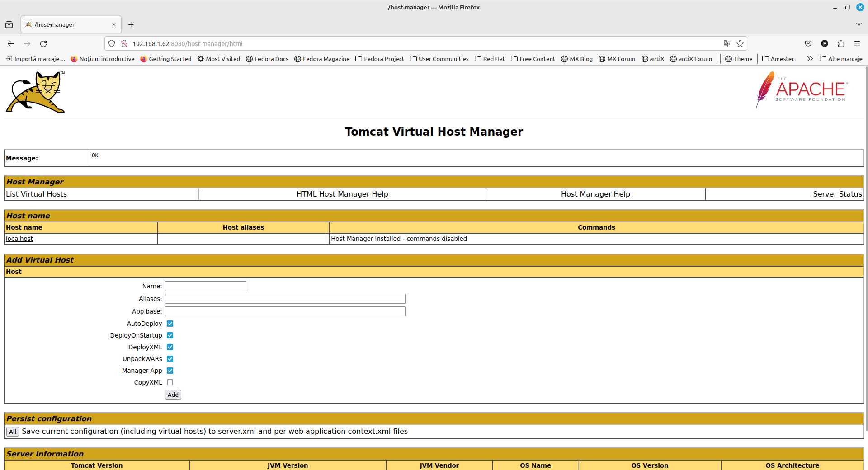Open antiX bookmark
The width and height of the screenshot is (868, 470).
tap(653, 59)
